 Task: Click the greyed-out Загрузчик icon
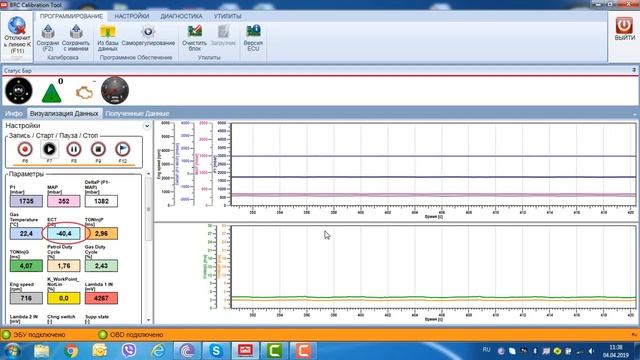coord(223,31)
